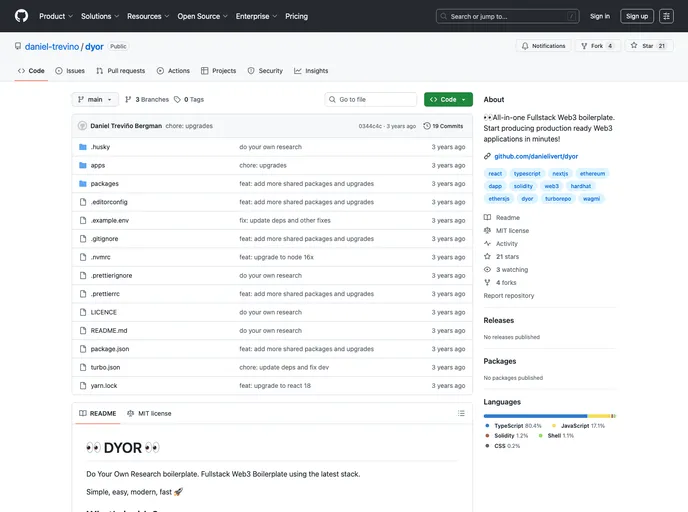This screenshot has height=512, width=688.
Task: Expand the Enterprise menu
Action: click(256, 16)
